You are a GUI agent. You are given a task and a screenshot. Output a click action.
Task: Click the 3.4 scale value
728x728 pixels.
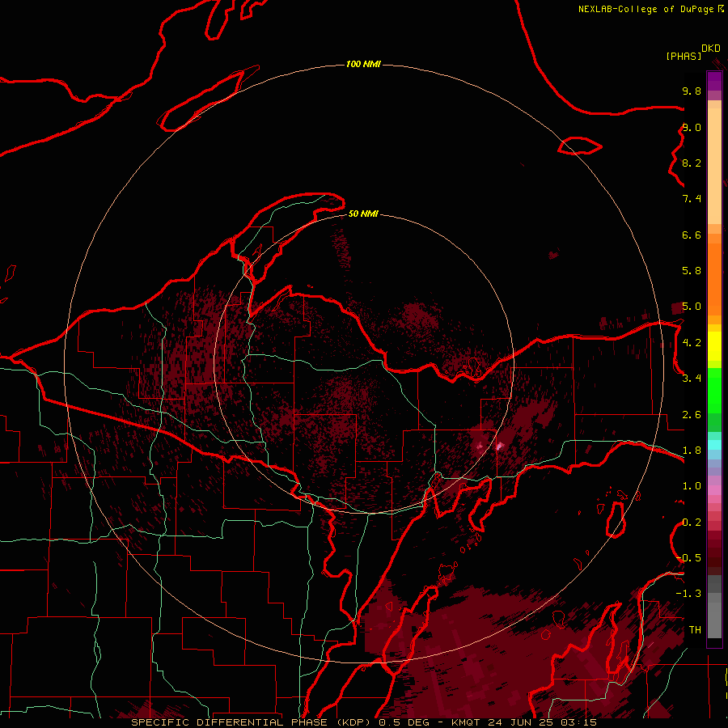[x=692, y=379]
